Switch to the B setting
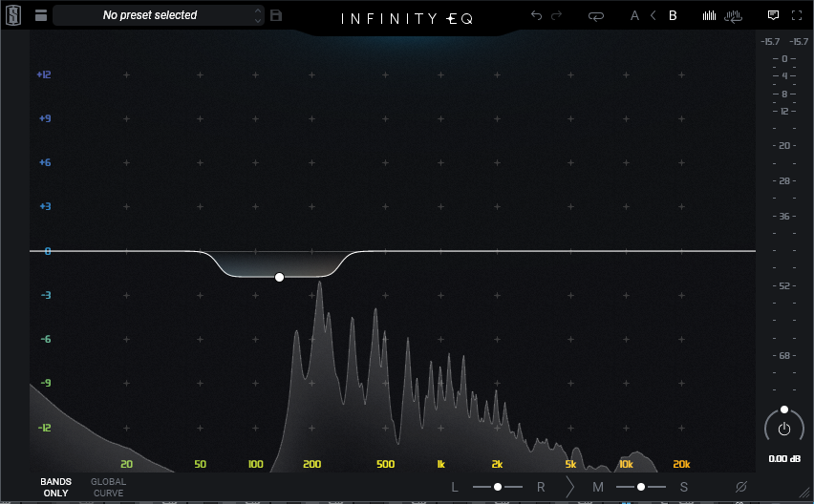 [x=673, y=15]
